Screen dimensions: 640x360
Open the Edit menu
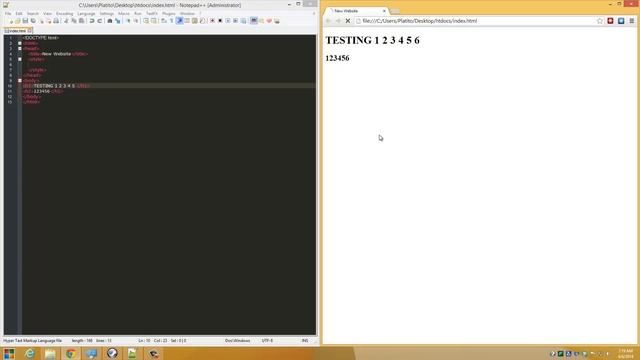(x=19, y=13)
